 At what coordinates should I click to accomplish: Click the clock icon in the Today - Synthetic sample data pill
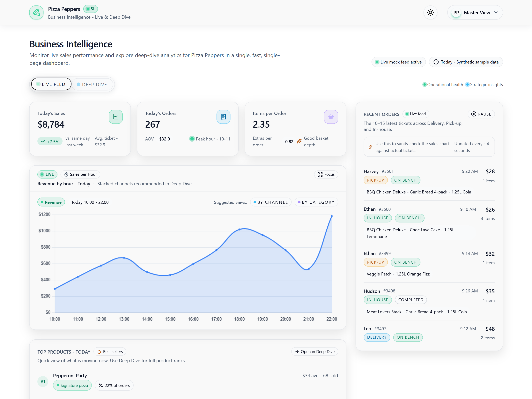click(436, 62)
